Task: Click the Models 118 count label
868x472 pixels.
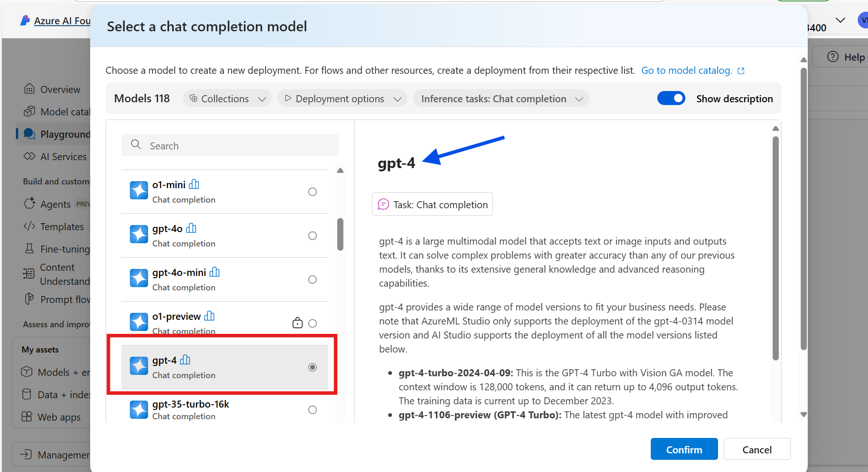Action: click(x=142, y=99)
